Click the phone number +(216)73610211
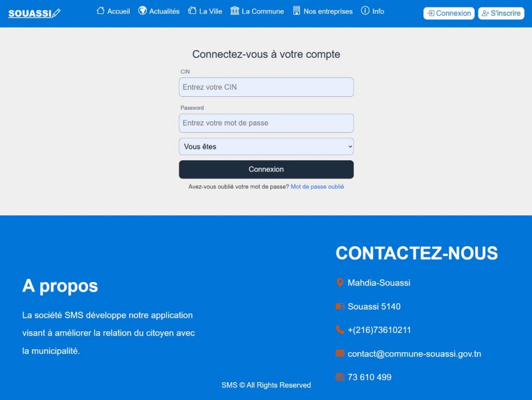The width and height of the screenshot is (532, 400). [380, 330]
